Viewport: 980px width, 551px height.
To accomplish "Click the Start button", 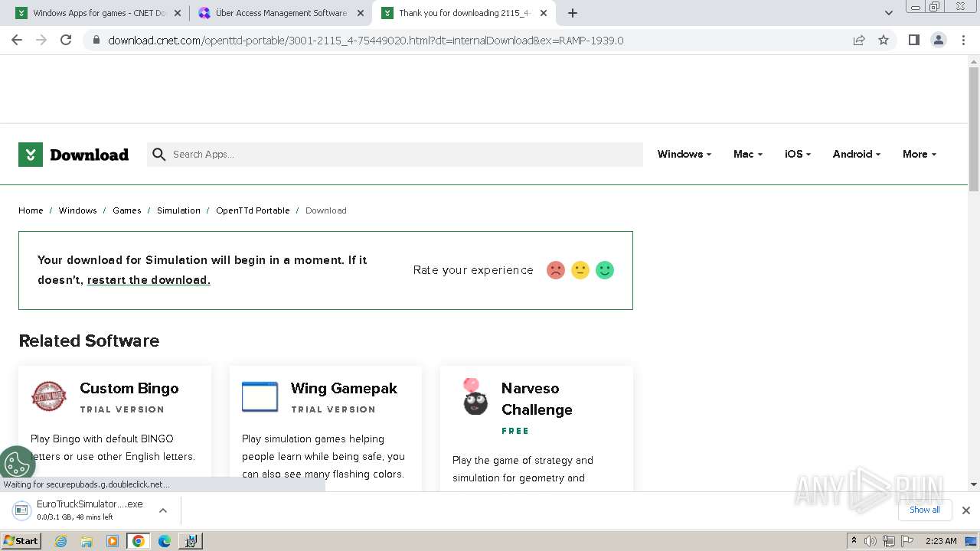I will click(x=21, y=541).
